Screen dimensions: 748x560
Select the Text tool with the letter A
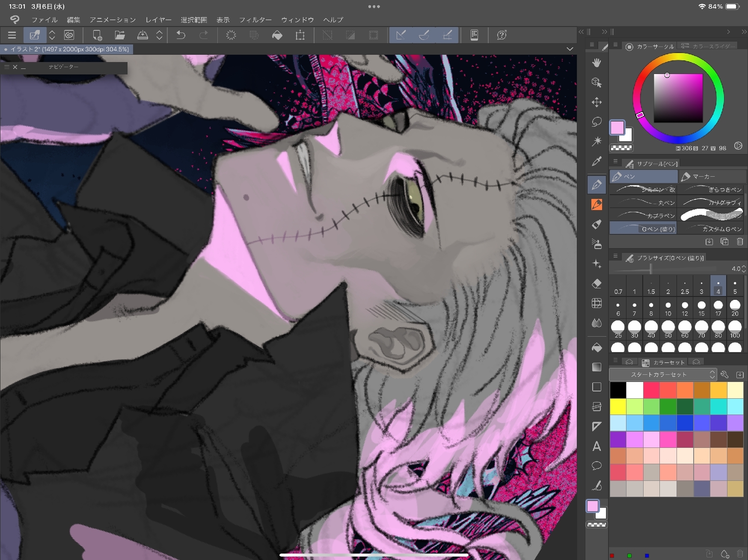597,446
